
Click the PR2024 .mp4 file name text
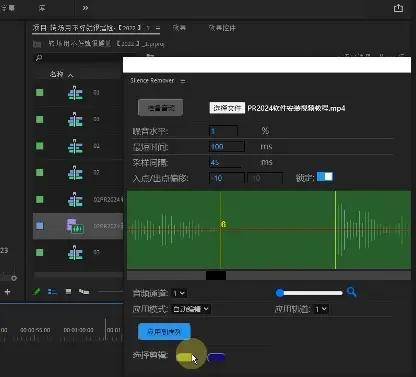tap(296, 108)
